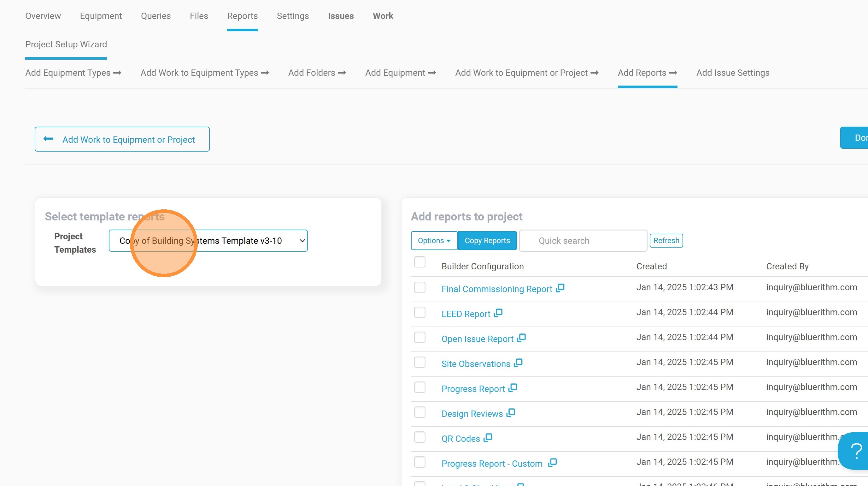Check the box next to Progress Report - Custom
The height and width of the screenshot is (486, 868).
pyautogui.click(x=419, y=462)
